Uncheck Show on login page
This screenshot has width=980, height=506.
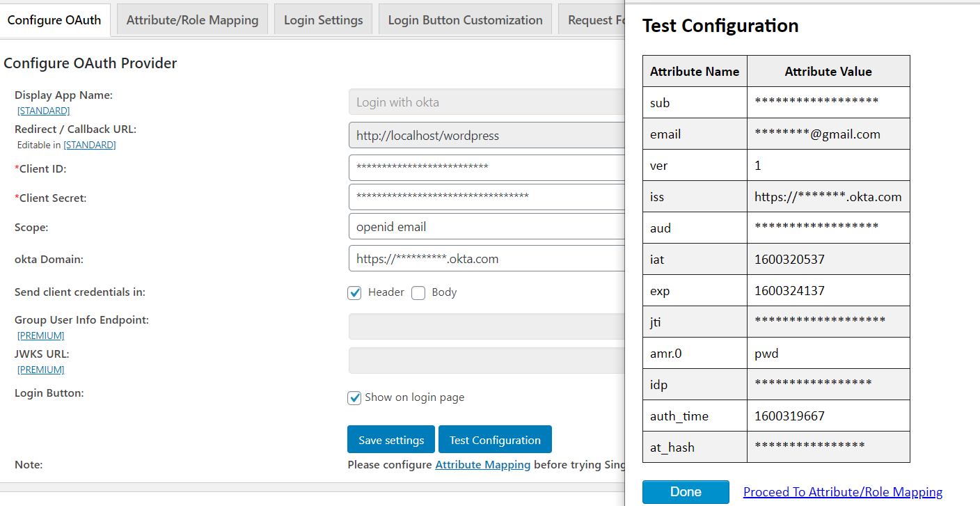355,398
